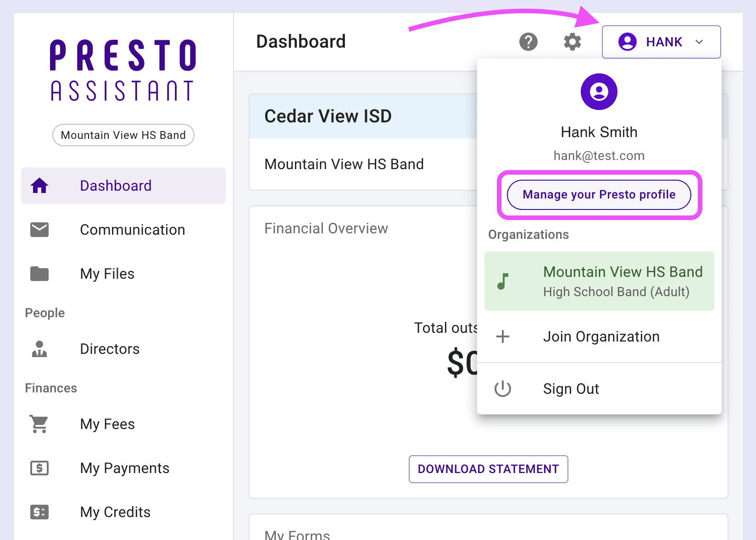This screenshot has height=540, width=756.
Task: Click the My Files folder icon
Action: 39,274
